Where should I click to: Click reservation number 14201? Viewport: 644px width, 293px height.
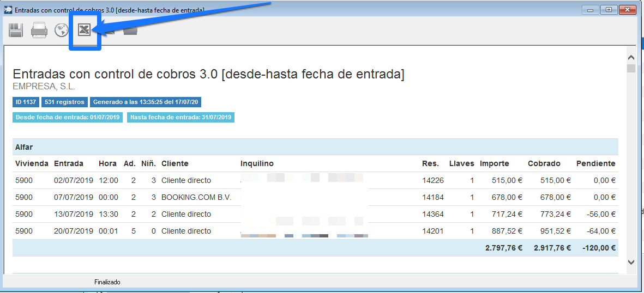[x=433, y=231]
